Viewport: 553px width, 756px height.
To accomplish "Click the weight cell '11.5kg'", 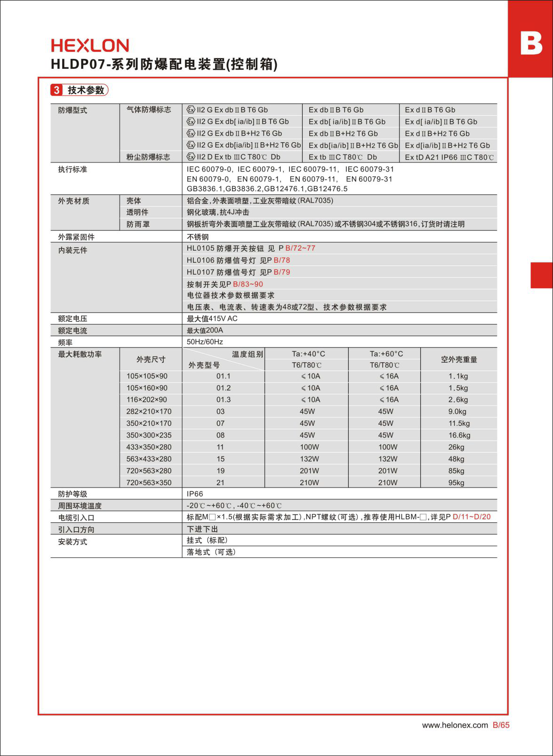I will pos(459,423).
